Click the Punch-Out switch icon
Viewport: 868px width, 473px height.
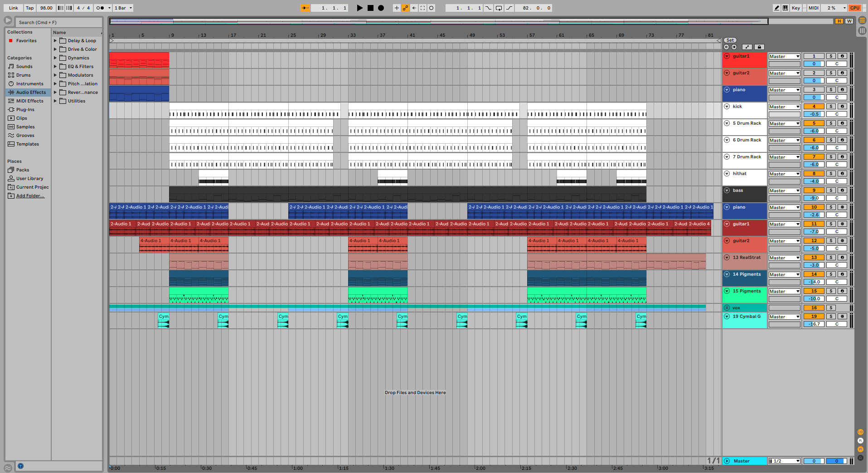(x=509, y=8)
